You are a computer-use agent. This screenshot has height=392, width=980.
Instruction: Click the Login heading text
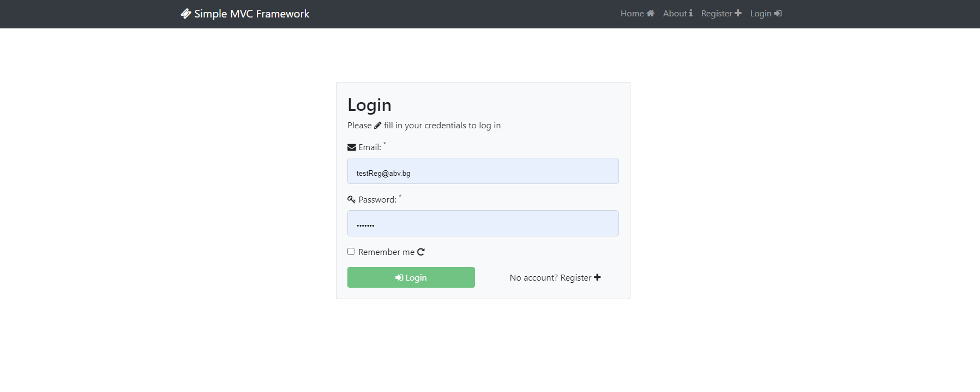(370, 105)
